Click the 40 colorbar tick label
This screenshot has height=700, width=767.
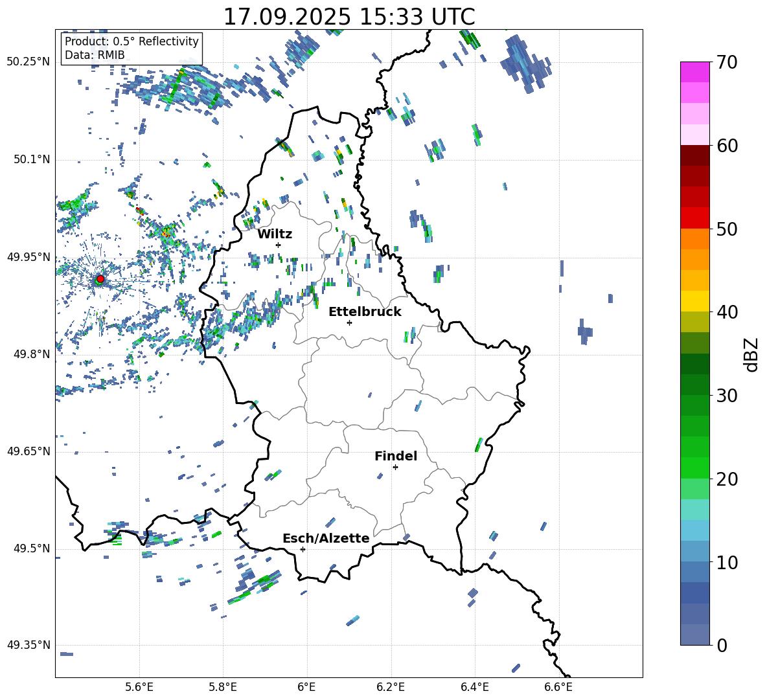coord(727,312)
